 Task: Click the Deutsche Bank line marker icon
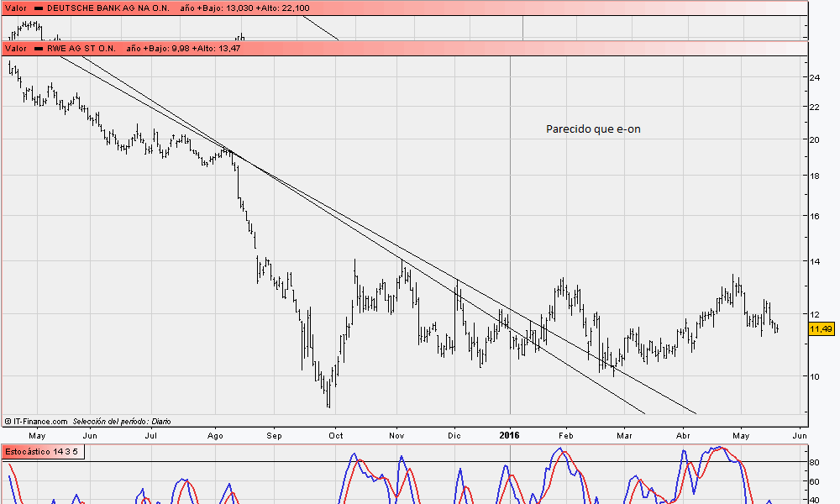tap(39, 8)
